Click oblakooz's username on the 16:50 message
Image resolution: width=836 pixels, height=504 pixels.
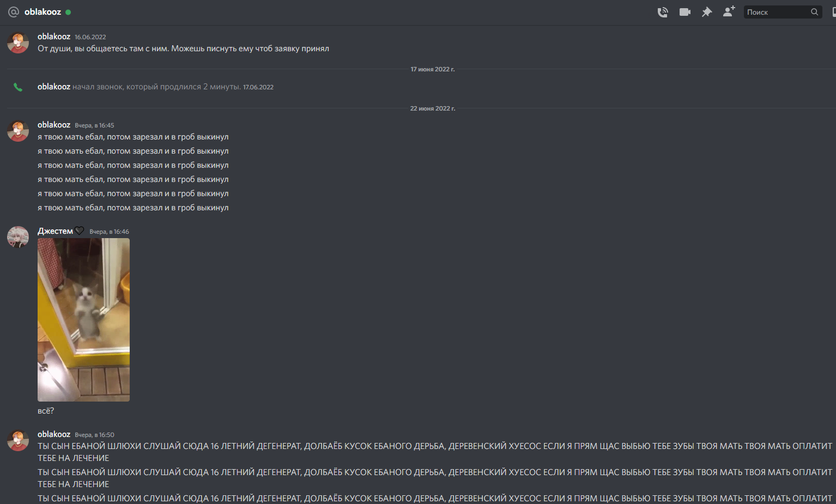coord(54,434)
